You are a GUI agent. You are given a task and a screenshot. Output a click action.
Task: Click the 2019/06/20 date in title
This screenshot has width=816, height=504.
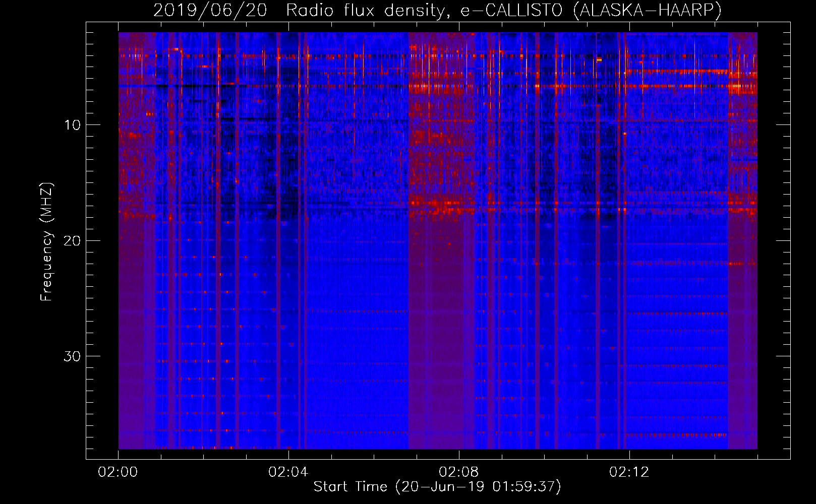(x=210, y=10)
